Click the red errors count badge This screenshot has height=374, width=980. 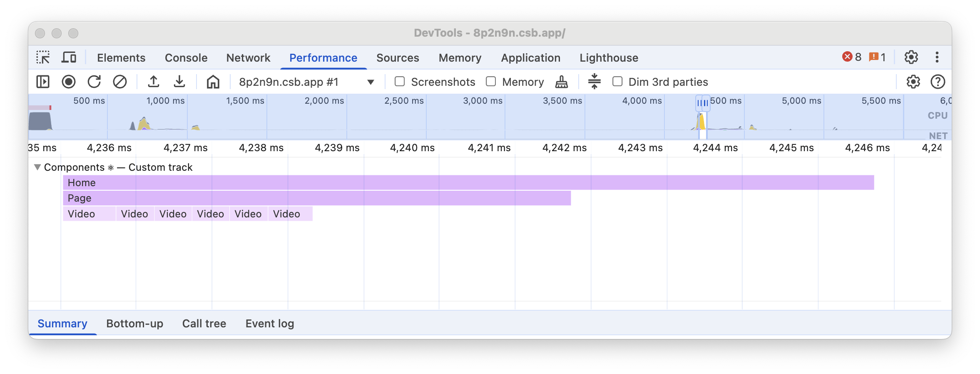click(x=852, y=57)
